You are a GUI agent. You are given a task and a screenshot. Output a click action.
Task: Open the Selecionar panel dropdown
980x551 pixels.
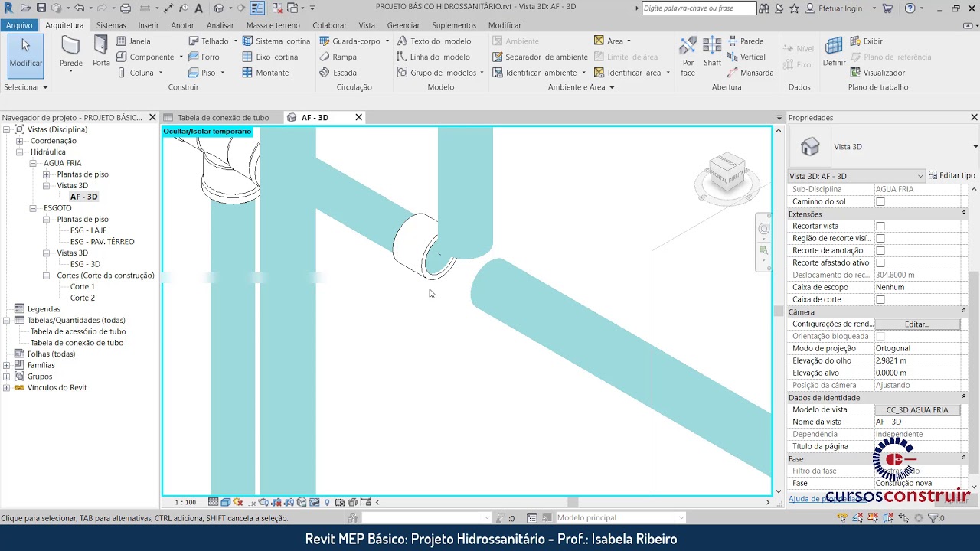(26, 87)
